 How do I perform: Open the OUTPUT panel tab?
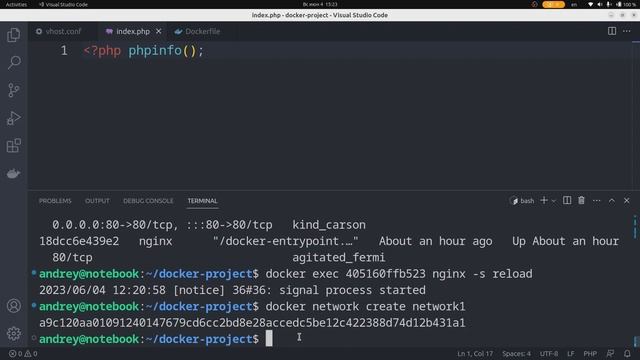(x=97, y=201)
